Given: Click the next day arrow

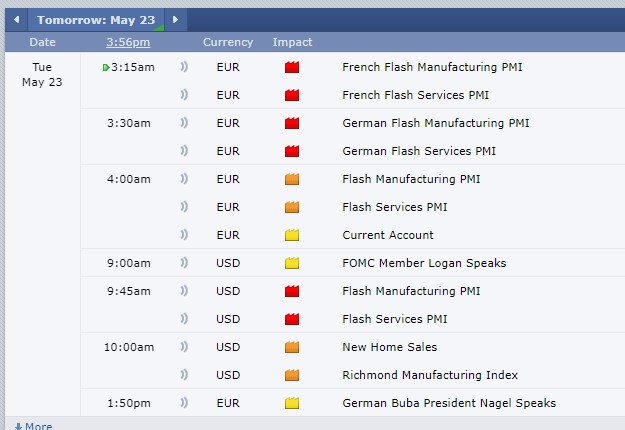Looking at the screenshot, I should [175, 19].
